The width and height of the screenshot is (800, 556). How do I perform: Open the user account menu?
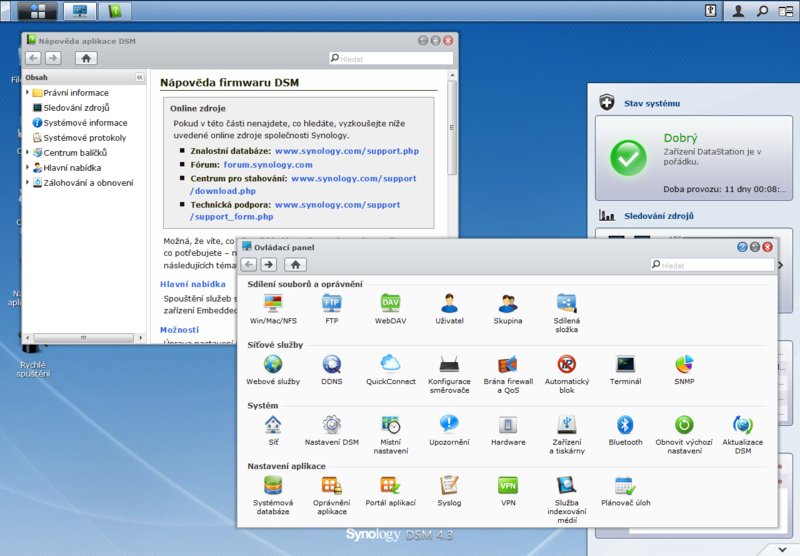pyautogui.click(x=738, y=11)
